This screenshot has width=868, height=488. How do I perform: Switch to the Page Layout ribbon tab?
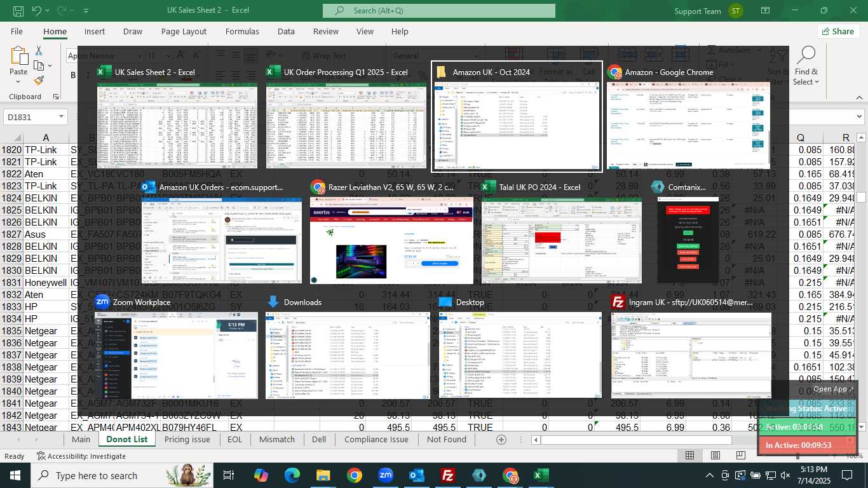tap(184, 31)
